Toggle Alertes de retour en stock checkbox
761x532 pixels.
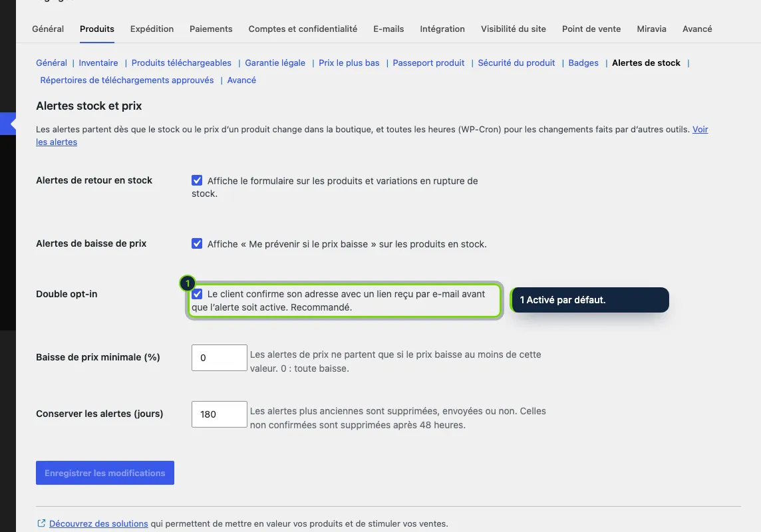click(196, 180)
